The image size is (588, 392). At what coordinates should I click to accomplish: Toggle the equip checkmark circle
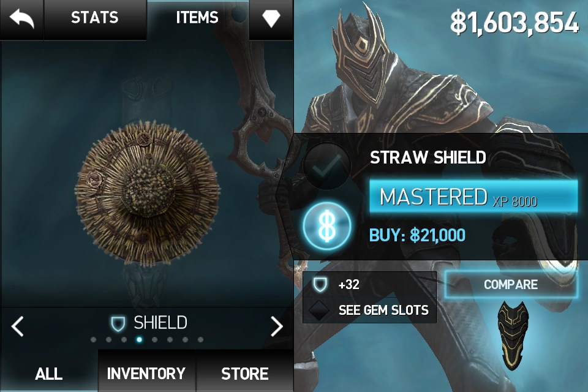326,166
